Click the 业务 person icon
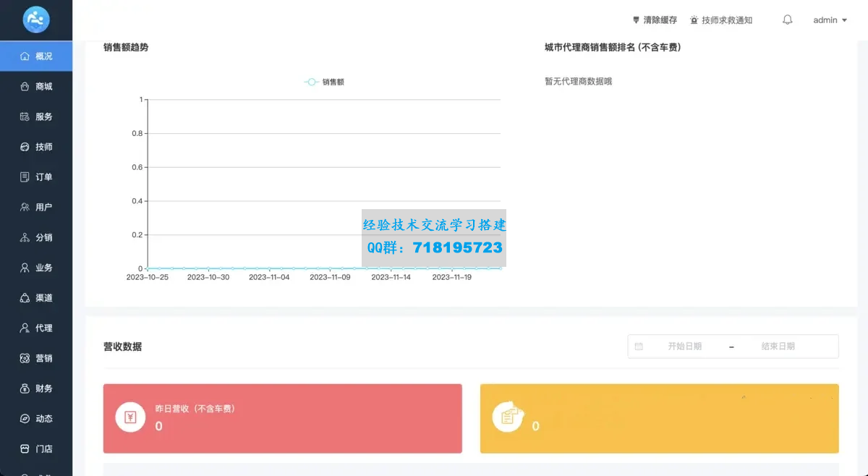This screenshot has height=476, width=868. click(x=25, y=268)
